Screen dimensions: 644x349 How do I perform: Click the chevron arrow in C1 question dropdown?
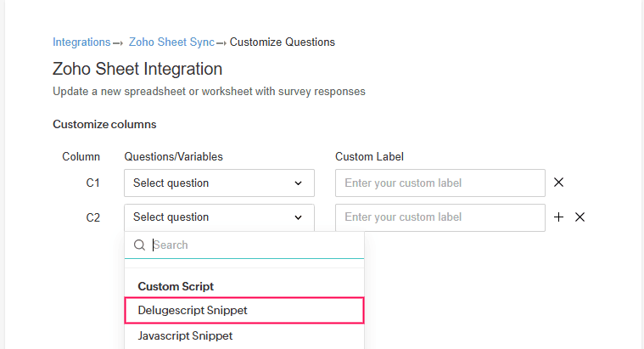point(298,183)
